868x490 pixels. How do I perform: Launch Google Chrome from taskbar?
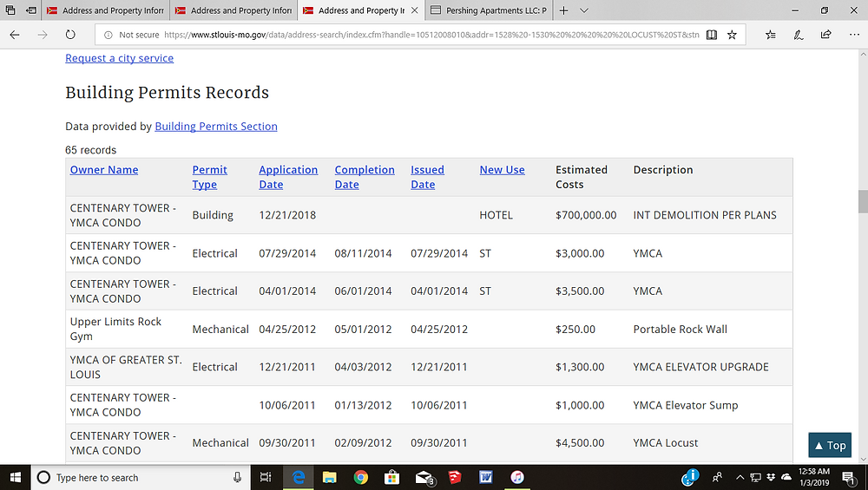coord(361,477)
